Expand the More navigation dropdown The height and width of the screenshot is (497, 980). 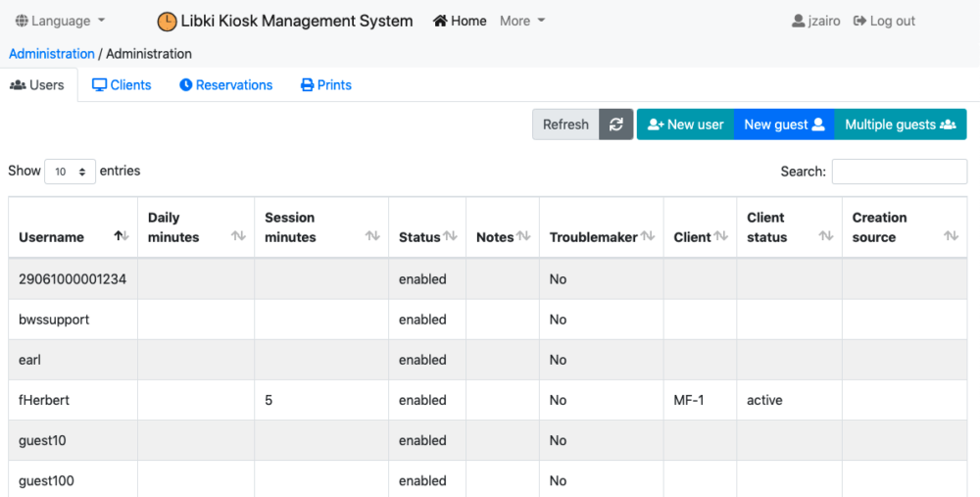pyautogui.click(x=522, y=21)
